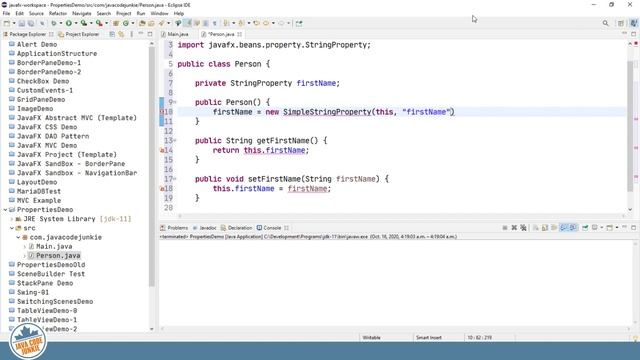This screenshot has height=360, width=640.
Task: Click the Pin Editor icon
Action: pyautogui.click(x=299, y=23)
